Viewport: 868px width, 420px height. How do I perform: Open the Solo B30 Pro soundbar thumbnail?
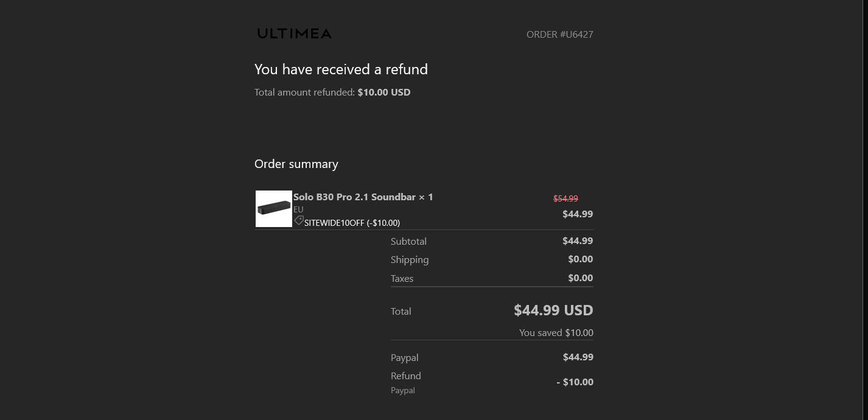(x=273, y=209)
